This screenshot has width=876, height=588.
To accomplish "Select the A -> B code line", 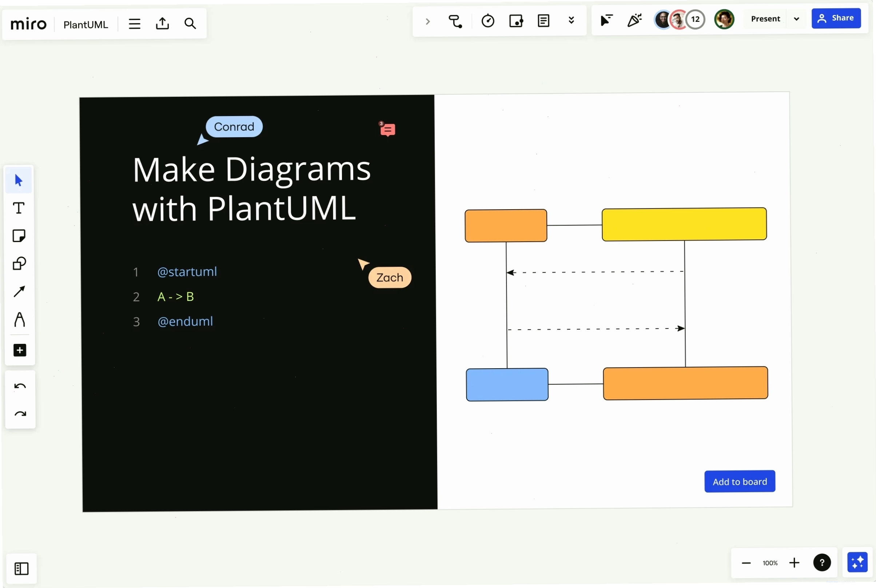I will [175, 297].
